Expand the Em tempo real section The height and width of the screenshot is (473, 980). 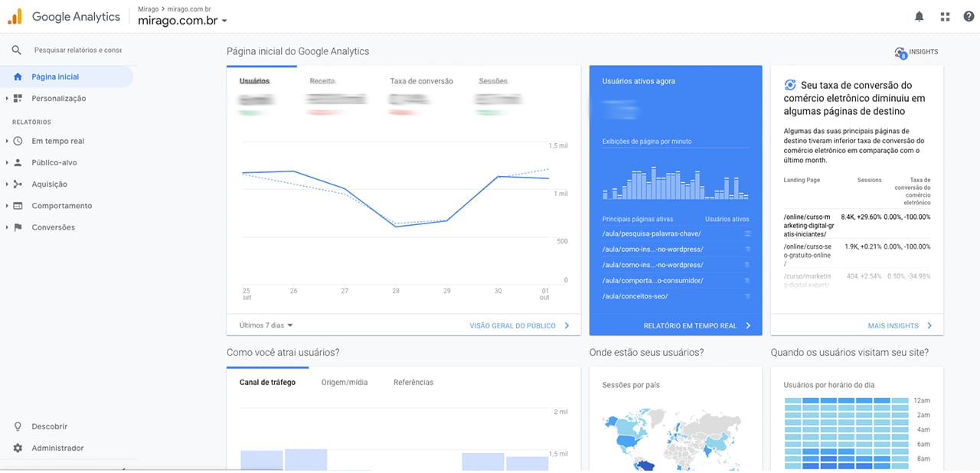7,141
